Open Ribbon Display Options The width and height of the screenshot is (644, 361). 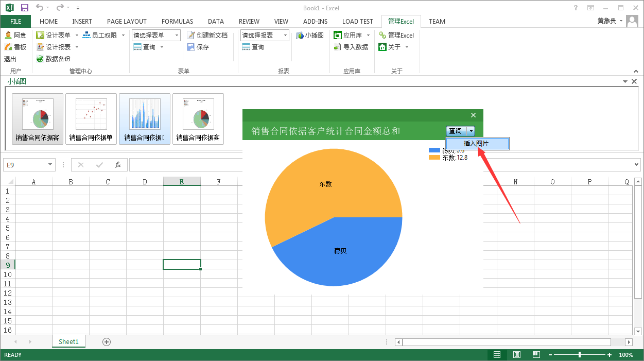[x=590, y=8]
